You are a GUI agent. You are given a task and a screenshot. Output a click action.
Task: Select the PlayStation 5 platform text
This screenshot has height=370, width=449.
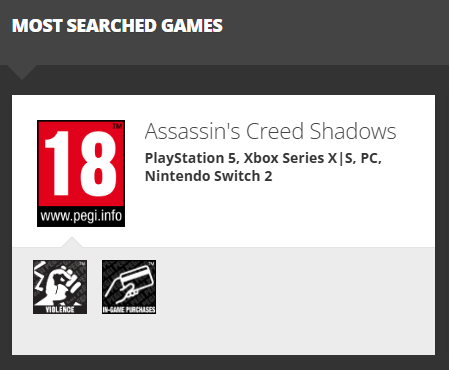coord(192,158)
